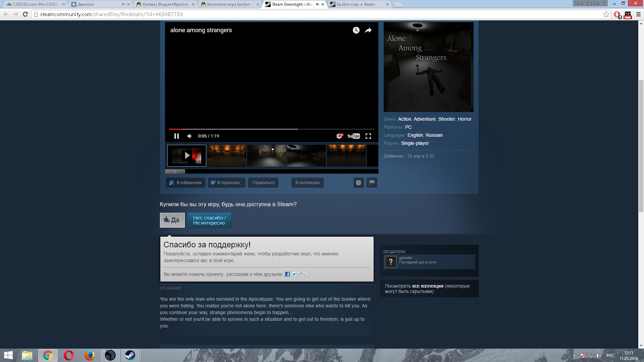Click the Action genre tag
644x362 pixels.
405,119
